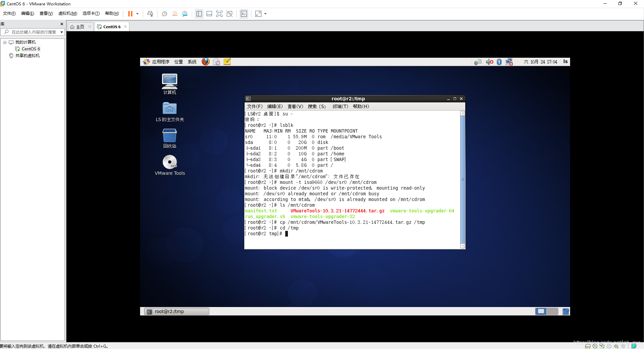This screenshot has height=349, width=644.
Task: Open the stretch display dropdown arrow
Action: [265, 14]
